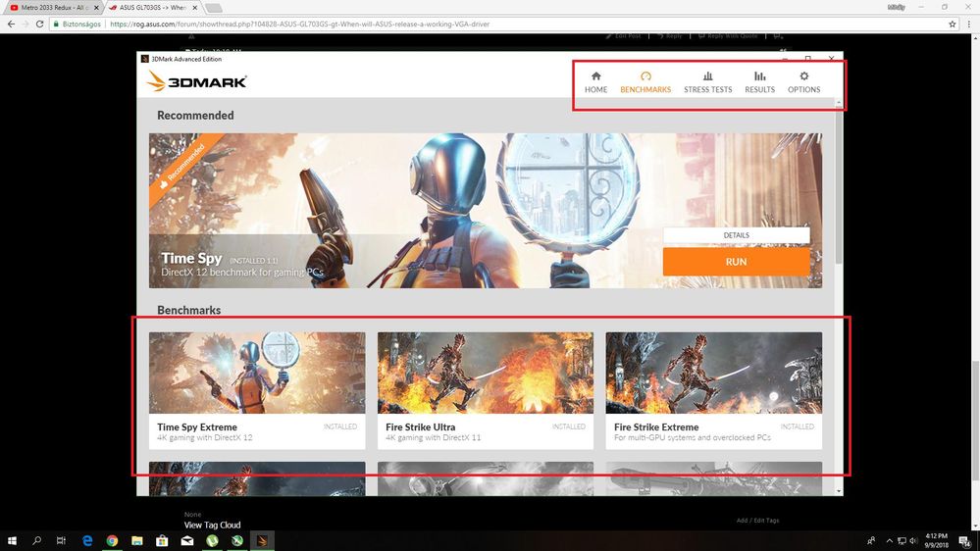This screenshot has width=980, height=551.
Task: Open a new Chrome tab
Action: click(214, 8)
